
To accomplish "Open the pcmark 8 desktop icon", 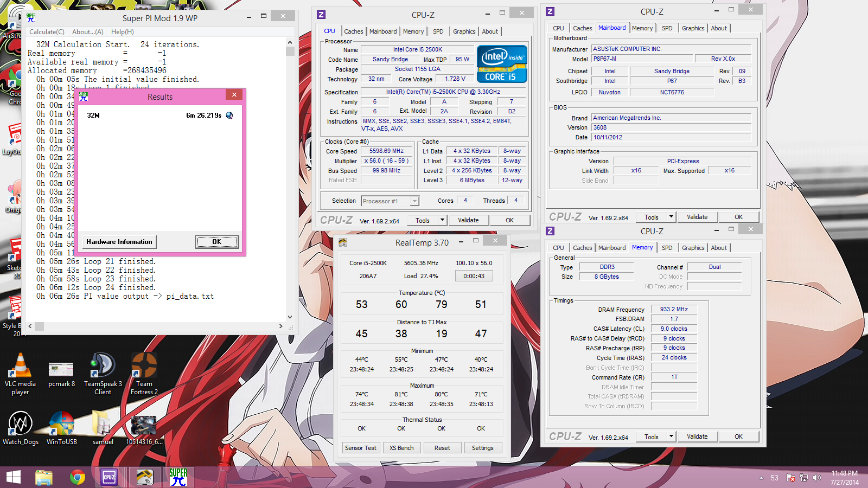I will (61, 374).
